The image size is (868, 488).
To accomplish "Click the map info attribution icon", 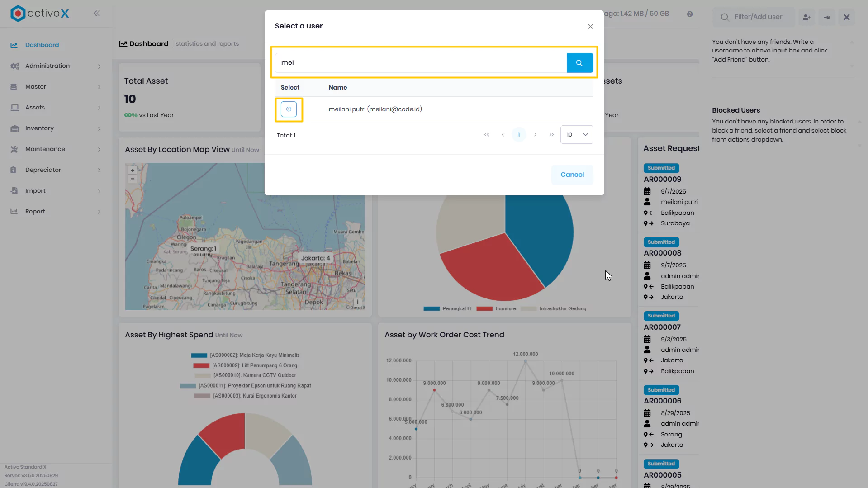I will [357, 302].
